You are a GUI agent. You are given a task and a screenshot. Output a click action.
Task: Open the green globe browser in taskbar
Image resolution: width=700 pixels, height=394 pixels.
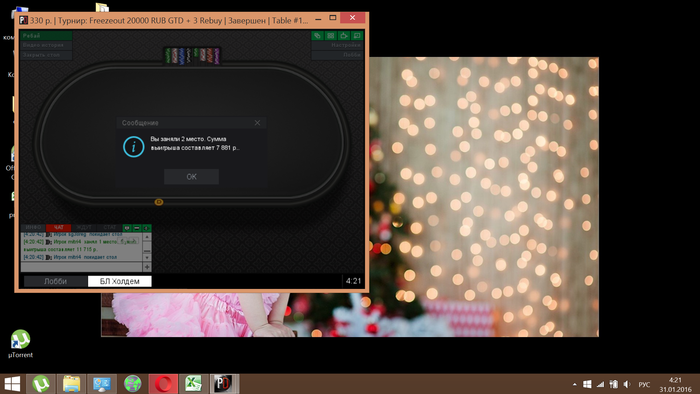pos(133,384)
